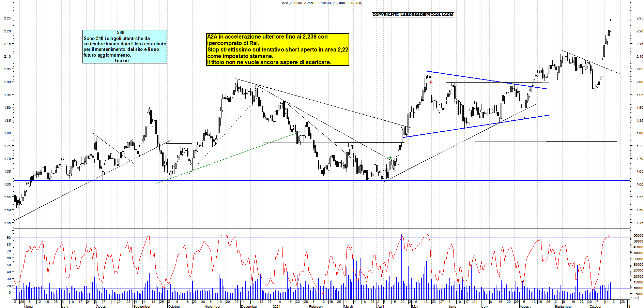644x308 pixels.
Task: Click the 10 level on the RSI axis
Action: [9, 293]
